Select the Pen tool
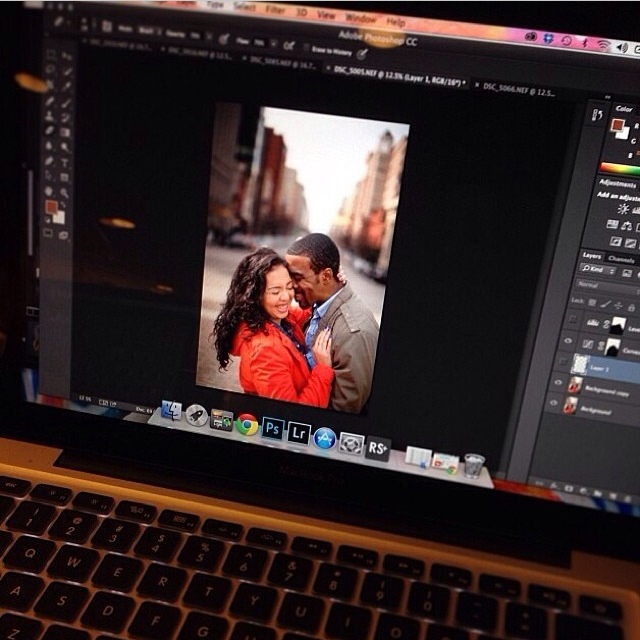The height and width of the screenshot is (640, 640). tap(49, 161)
